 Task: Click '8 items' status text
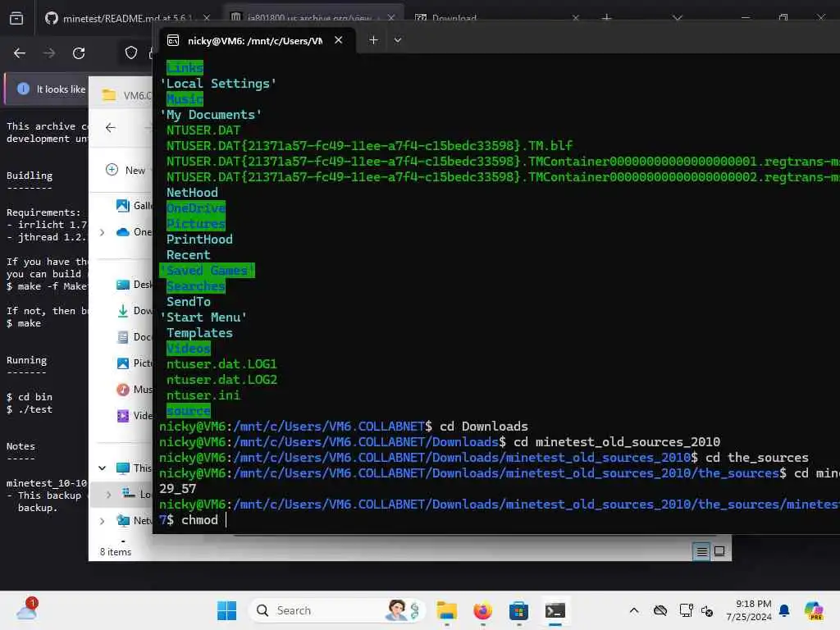click(x=115, y=552)
